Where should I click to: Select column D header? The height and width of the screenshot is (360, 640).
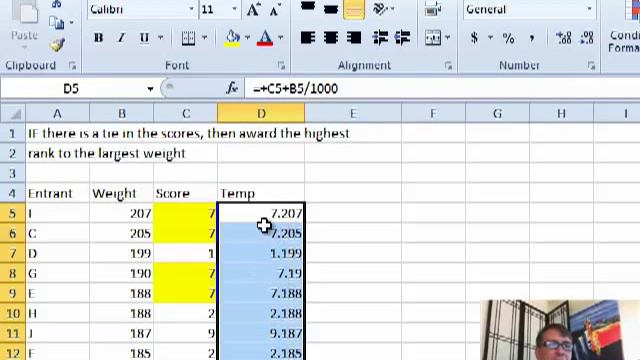click(261, 113)
